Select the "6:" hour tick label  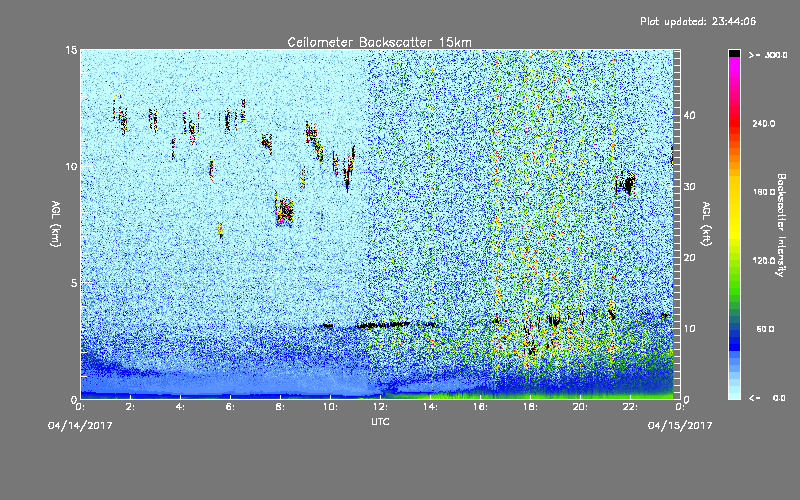(x=231, y=407)
